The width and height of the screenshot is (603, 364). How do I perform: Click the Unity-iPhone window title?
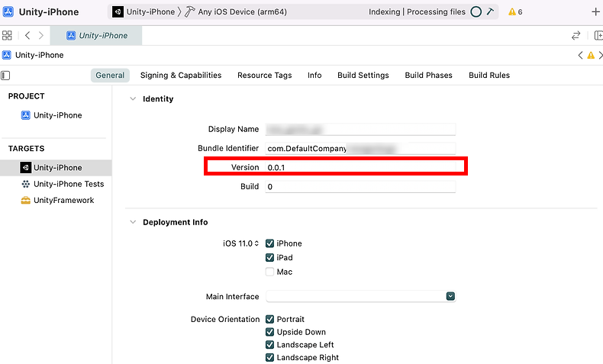49,12
